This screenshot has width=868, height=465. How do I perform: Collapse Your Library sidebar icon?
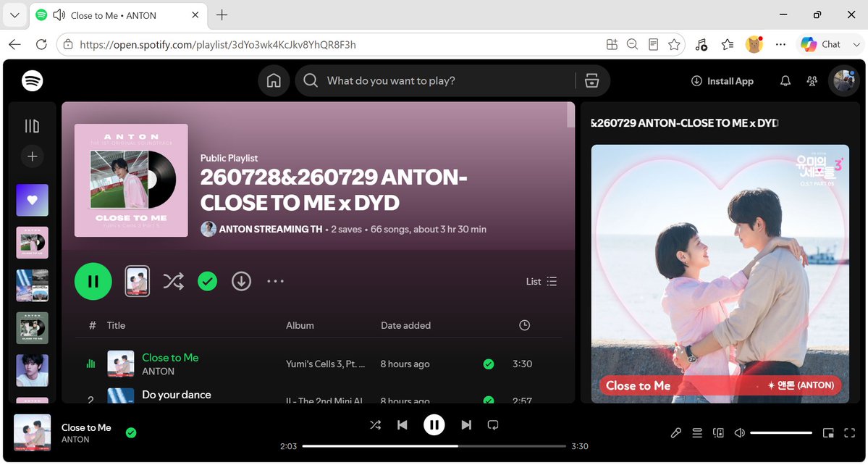[x=32, y=126]
